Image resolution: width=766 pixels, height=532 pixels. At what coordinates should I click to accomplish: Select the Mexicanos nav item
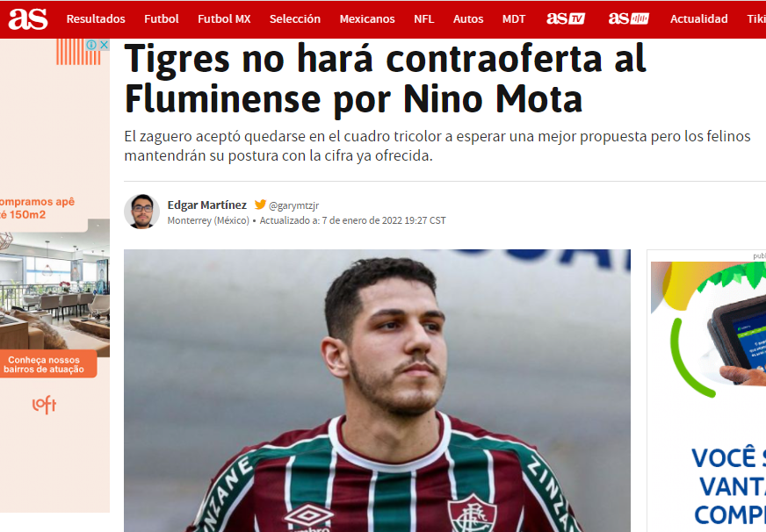pyautogui.click(x=367, y=19)
